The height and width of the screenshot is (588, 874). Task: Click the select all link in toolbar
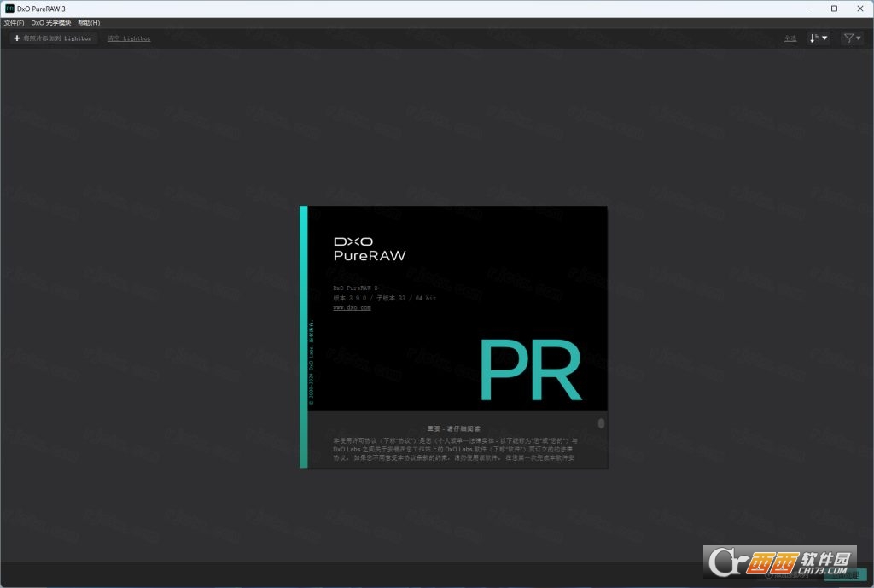(x=790, y=38)
